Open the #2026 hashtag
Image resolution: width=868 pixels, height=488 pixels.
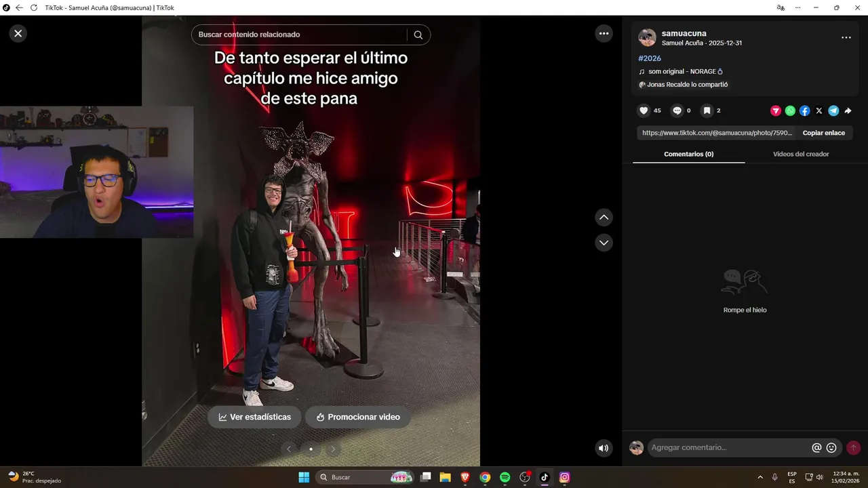point(650,58)
